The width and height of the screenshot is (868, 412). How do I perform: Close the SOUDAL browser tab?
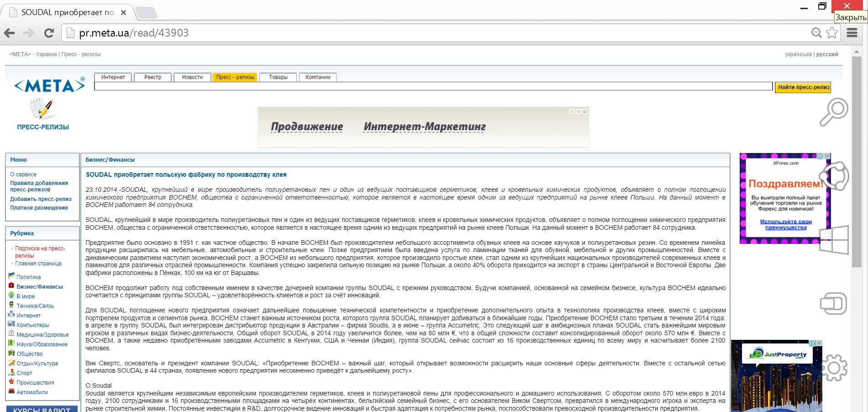pos(123,12)
